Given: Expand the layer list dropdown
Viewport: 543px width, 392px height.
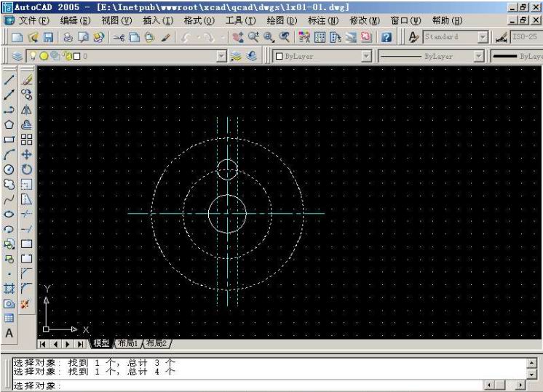Looking at the screenshot, I should (x=221, y=56).
